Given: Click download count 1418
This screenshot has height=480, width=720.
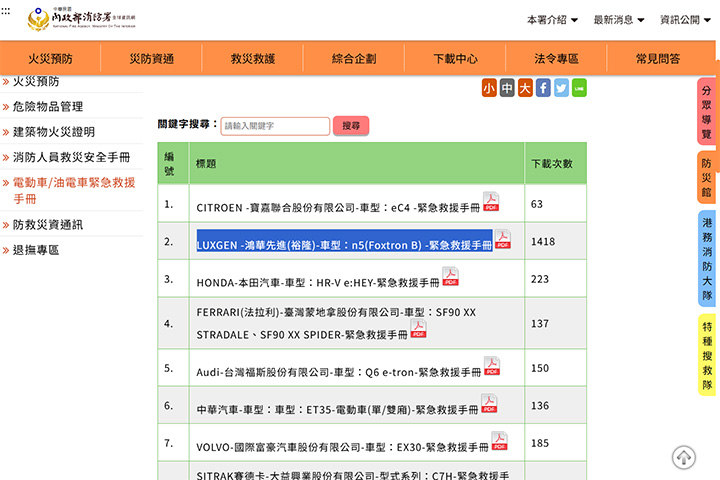Looking at the screenshot, I should pyautogui.click(x=543, y=242).
